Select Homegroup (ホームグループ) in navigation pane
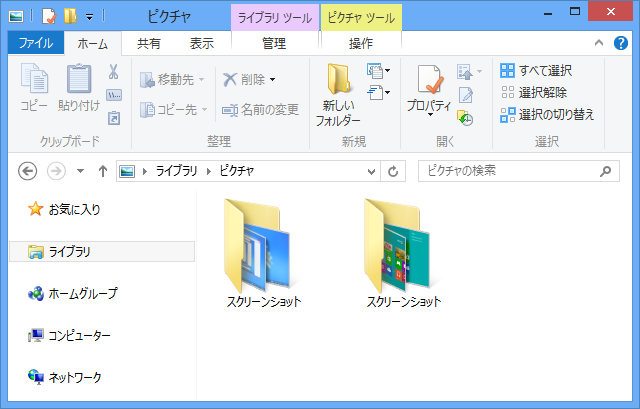The height and width of the screenshot is (409, 640). click(x=73, y=293)
